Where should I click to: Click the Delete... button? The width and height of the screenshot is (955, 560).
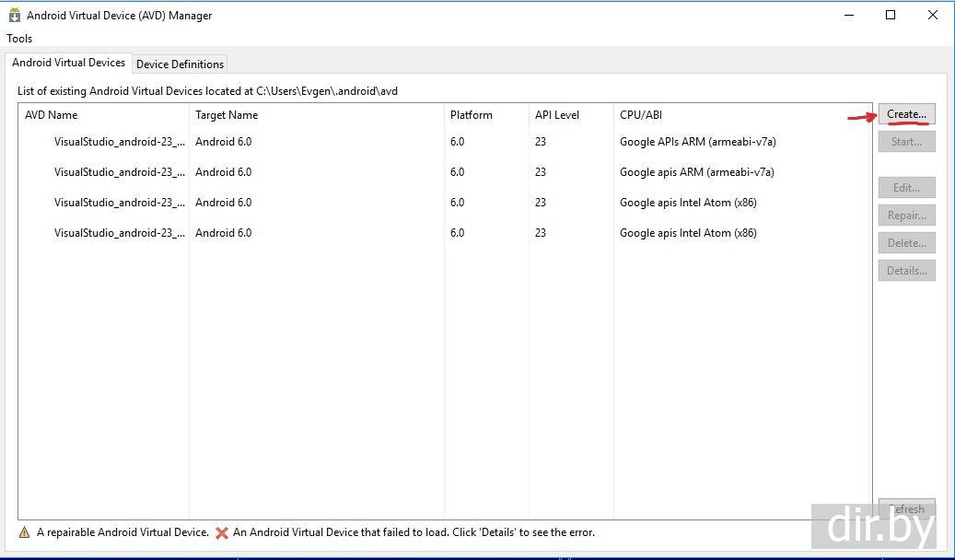tap(906, 243)
